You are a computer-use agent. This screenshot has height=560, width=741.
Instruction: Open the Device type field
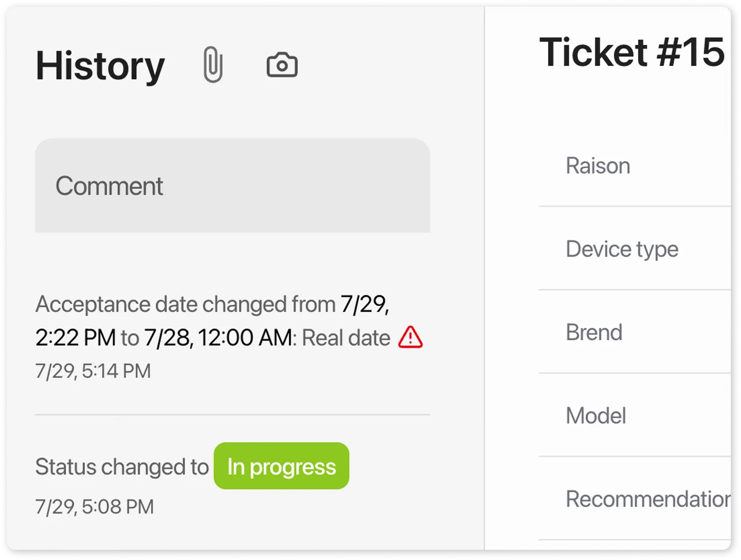[622, 249]
